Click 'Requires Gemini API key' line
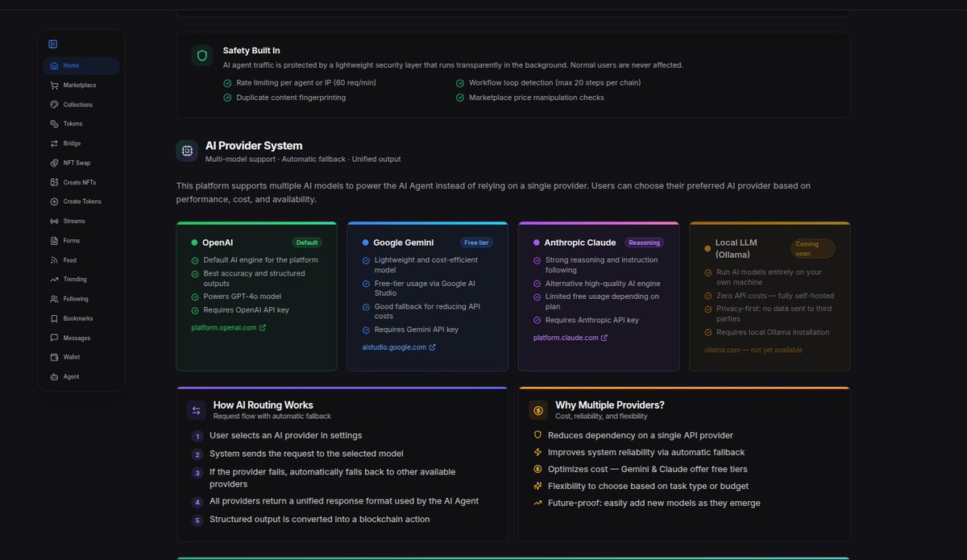The image size is (967, 560). coord(417,330)
